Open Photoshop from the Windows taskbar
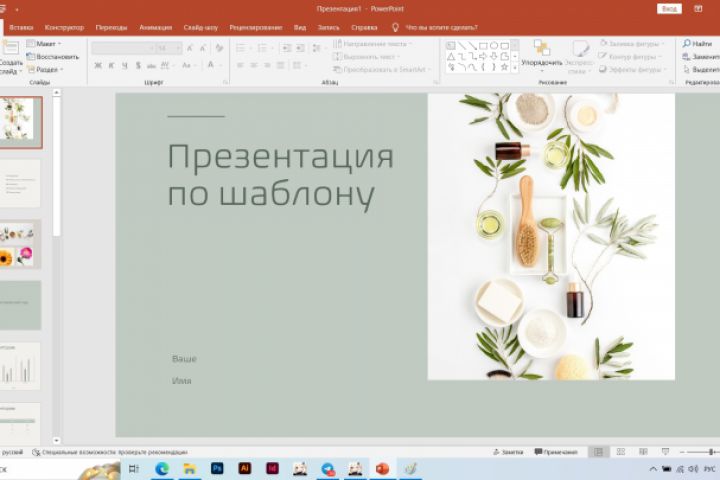 pos(217,469)
